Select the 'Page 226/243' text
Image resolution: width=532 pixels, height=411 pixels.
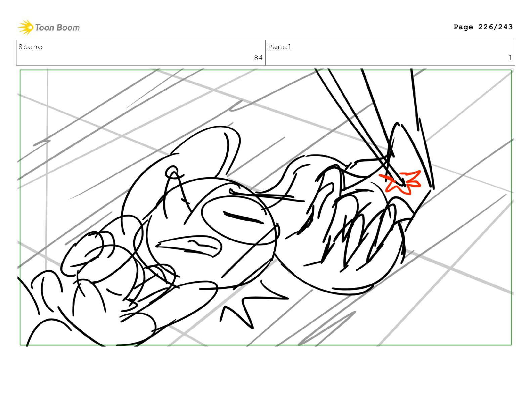(483, 27)
